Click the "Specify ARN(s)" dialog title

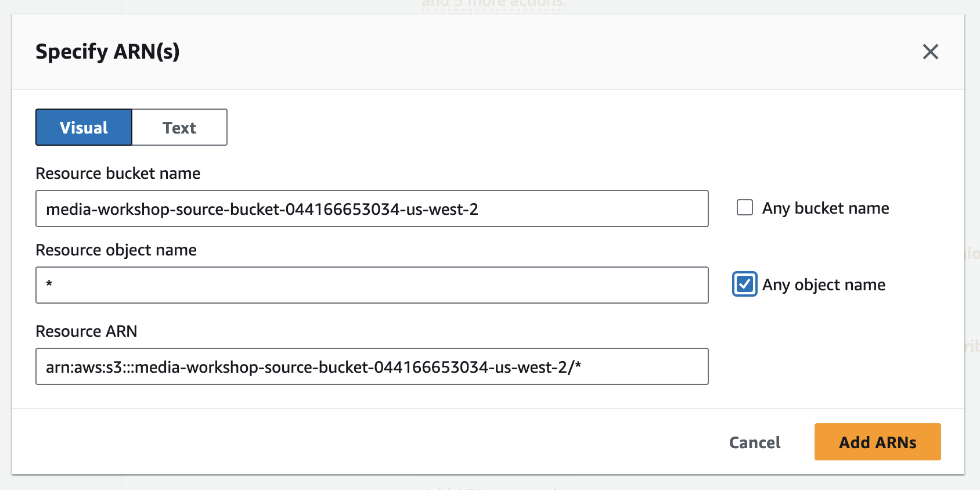(107, 52)
